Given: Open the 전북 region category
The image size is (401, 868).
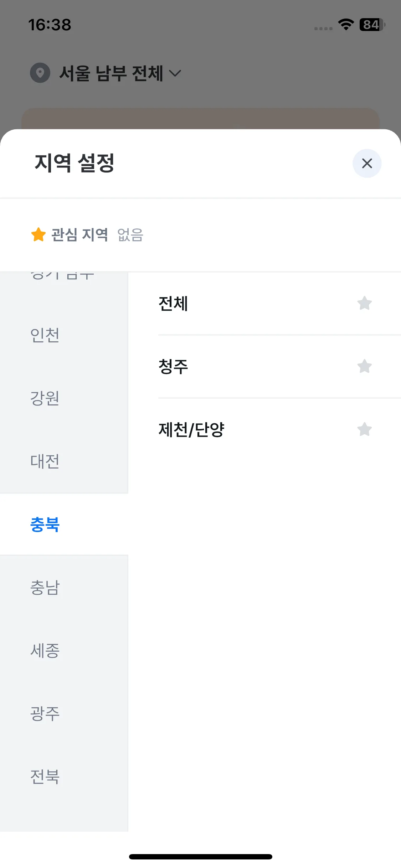Looking at the screenshot, I should pyautogui.click(x=64, y=777).
